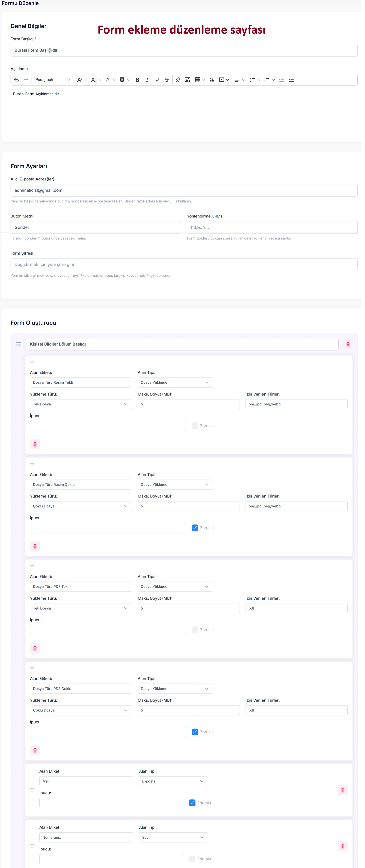Open the Paragraph style dropdown
365x868 pixels.
[52, 79]
